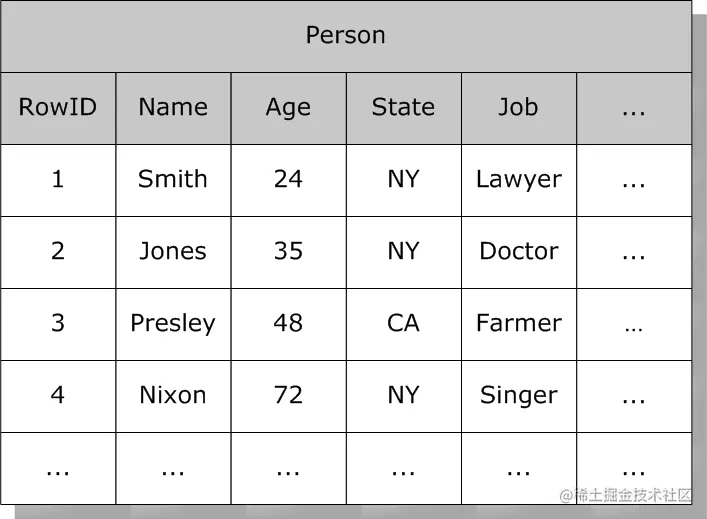This screenshot has width=707, height=519.
Task: Click the Name column header
Action: click(x=173, y=107)
